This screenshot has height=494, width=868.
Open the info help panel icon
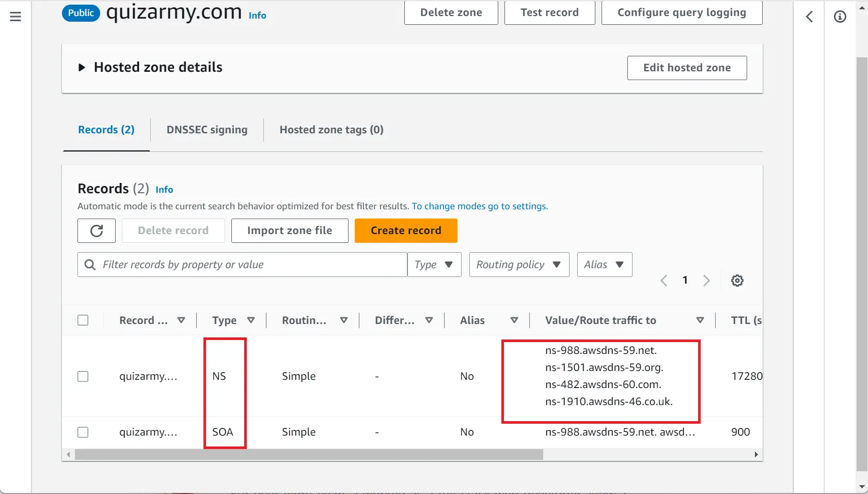coord(840,17)
